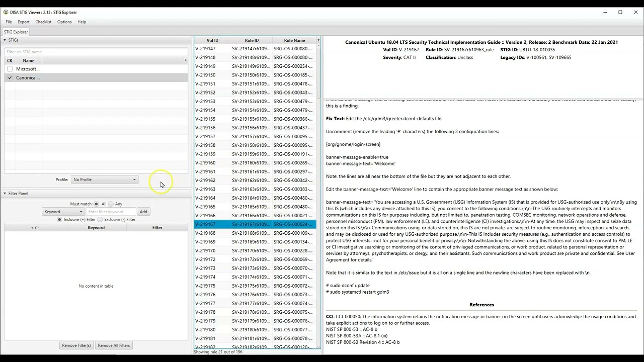
Task: Maximize the STIG Viewer window
Action: [620, 12]
